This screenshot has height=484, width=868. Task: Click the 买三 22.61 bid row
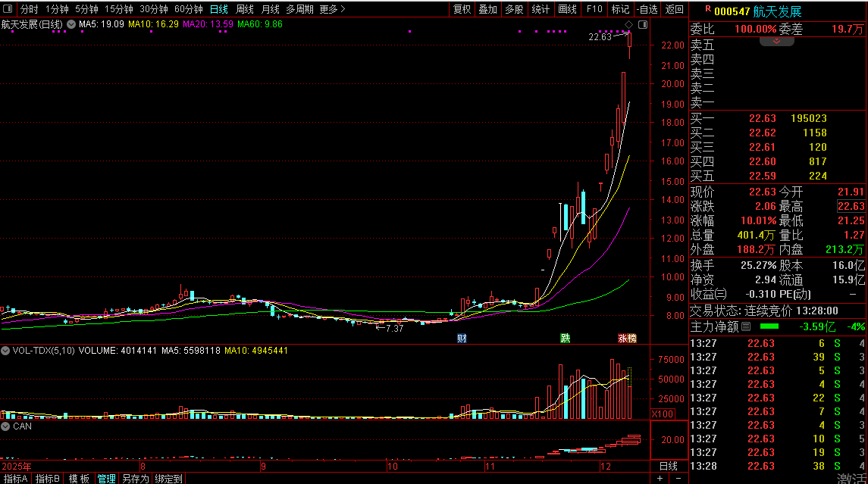pyautogui.click(x=778, y=147)
